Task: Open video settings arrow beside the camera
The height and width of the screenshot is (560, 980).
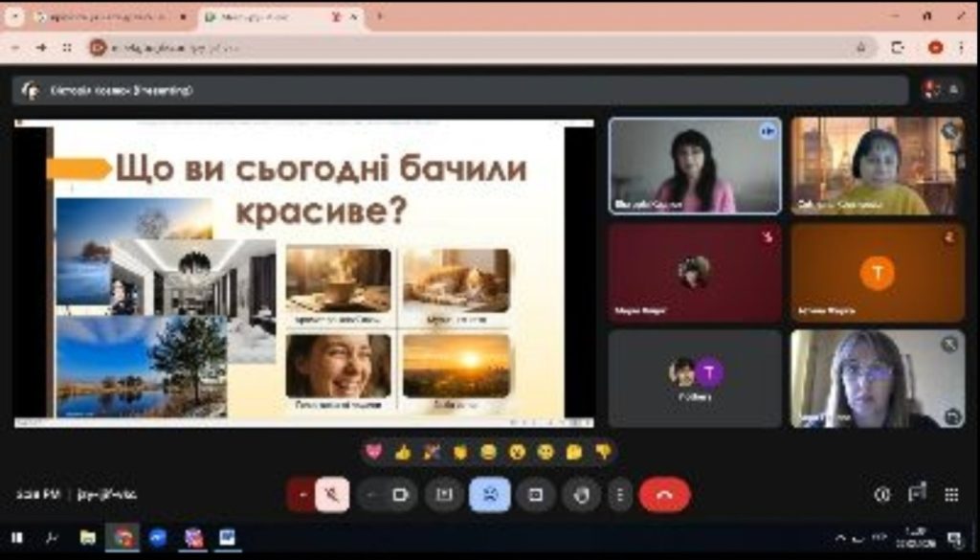Action: click(x=371, y=495)
